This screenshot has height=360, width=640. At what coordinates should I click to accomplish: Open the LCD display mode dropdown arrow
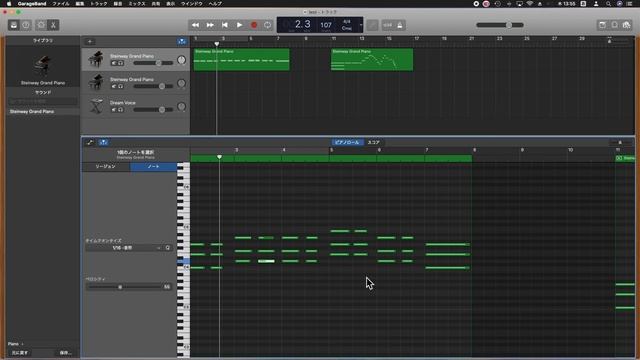coord(361,25)
